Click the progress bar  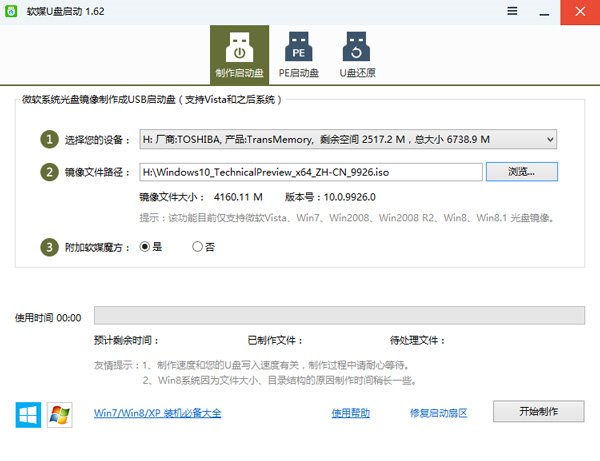tap(338, 316)
